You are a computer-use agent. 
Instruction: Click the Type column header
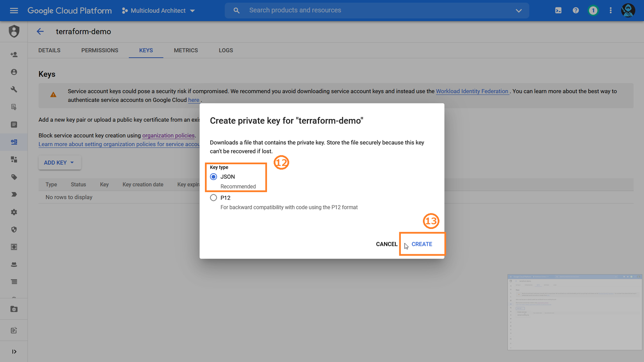(51, 185)
